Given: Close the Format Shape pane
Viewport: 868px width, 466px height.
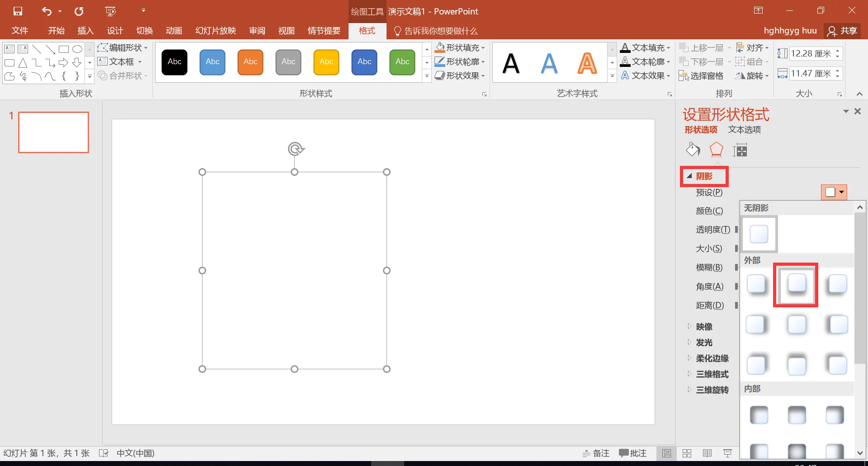Looking at the screenshot, I should click(x=858, y=111).
